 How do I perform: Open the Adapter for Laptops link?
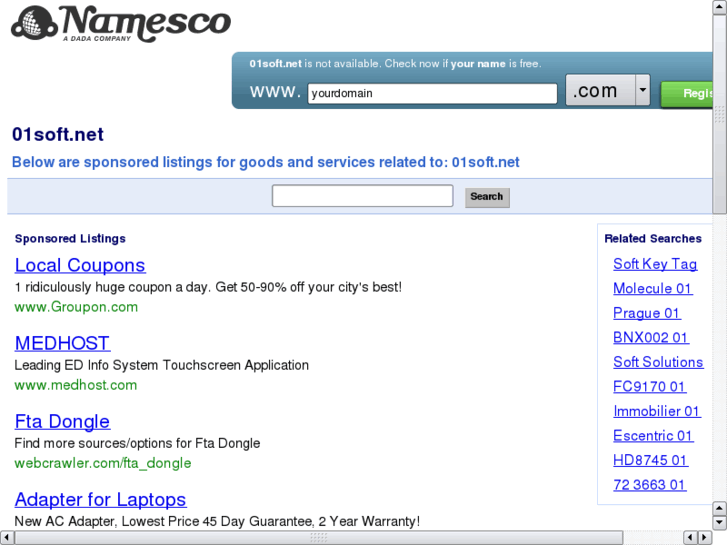(100, 500)
